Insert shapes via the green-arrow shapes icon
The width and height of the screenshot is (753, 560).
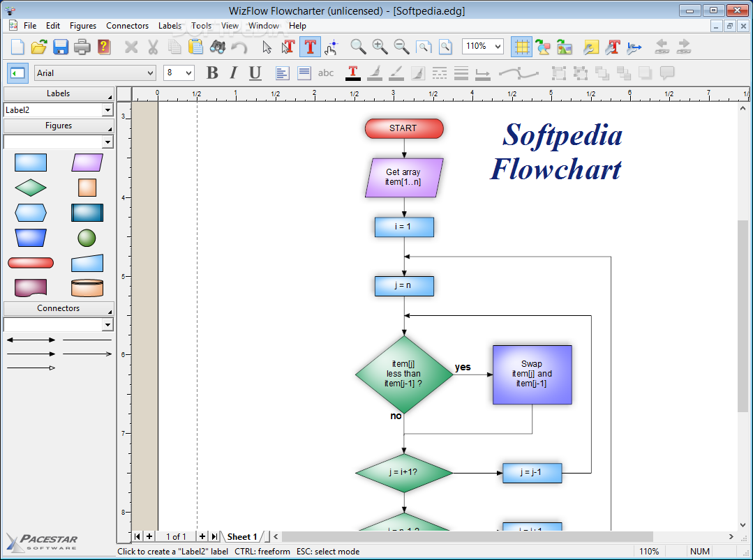pos(543,47)
